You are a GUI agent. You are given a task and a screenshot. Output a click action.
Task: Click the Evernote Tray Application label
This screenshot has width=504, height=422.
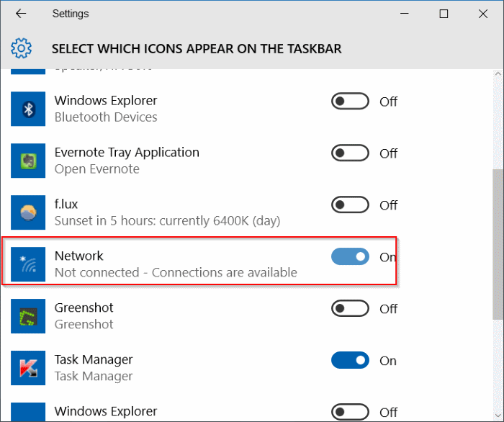127,152
